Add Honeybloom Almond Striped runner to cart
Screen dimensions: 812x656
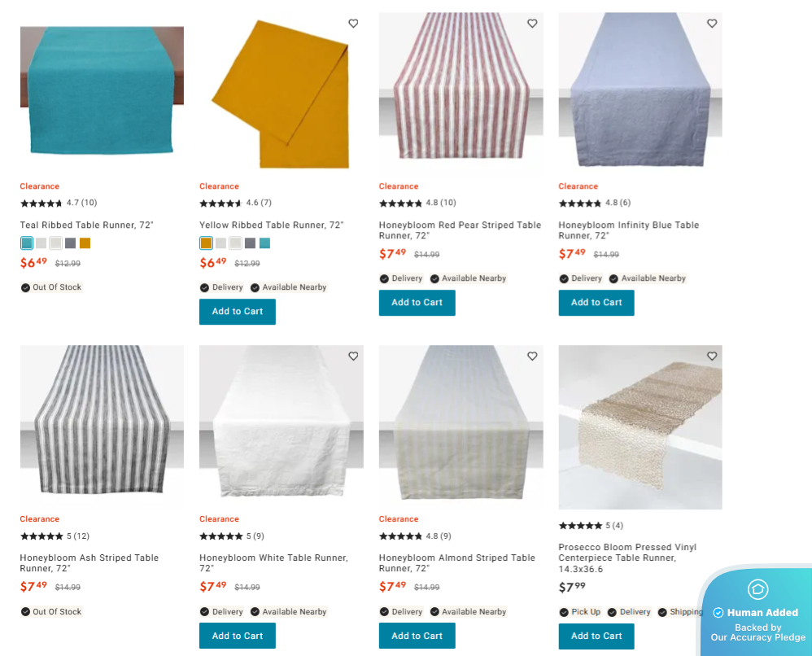417,636
